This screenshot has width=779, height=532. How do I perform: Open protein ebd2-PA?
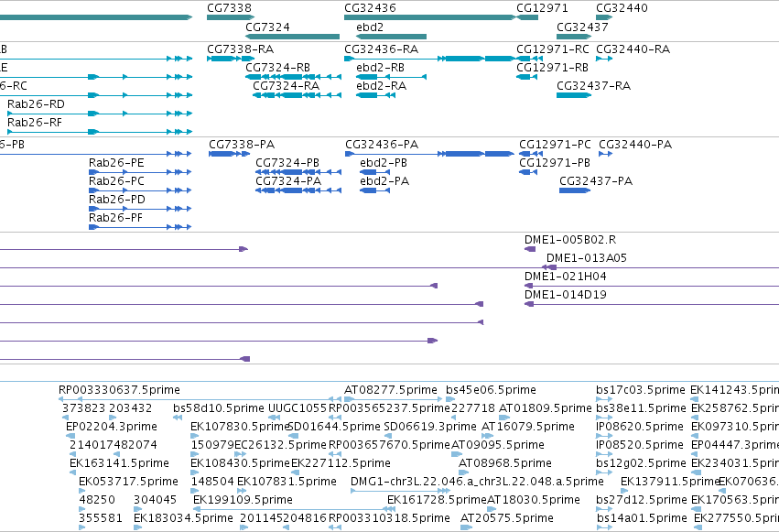click(384, 181)
